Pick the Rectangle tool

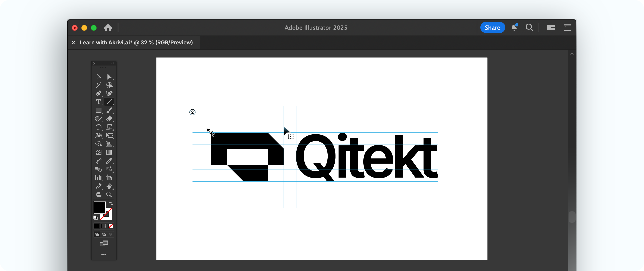coord(98,110)
